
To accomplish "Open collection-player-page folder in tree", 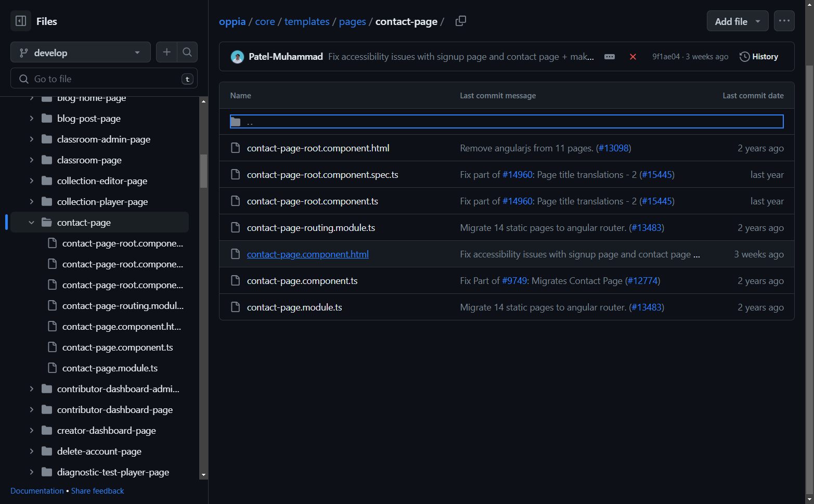I will point(102,202).
